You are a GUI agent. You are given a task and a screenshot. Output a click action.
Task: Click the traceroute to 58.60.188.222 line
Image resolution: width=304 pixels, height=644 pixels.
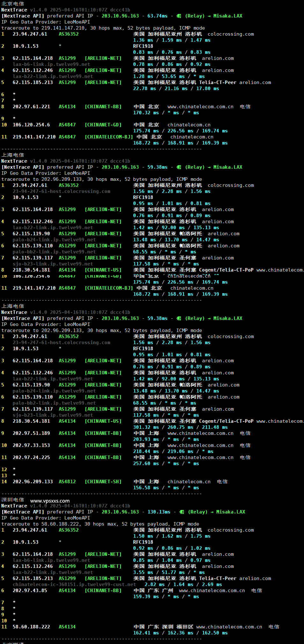[x=100, y=524]
